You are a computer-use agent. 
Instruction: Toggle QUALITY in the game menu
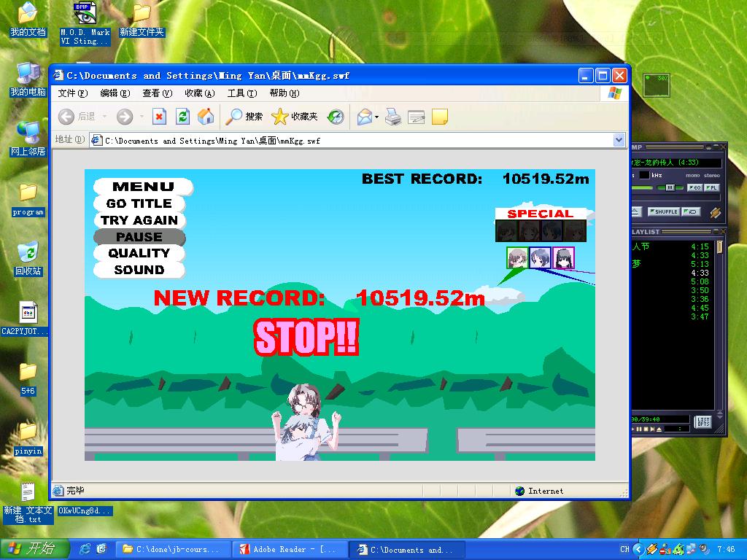point(139,253)
